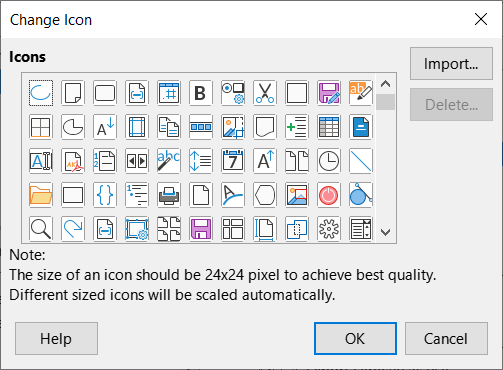Click the icon list scroll up arrow
503x370 pixels.
(x=386, y=84)
